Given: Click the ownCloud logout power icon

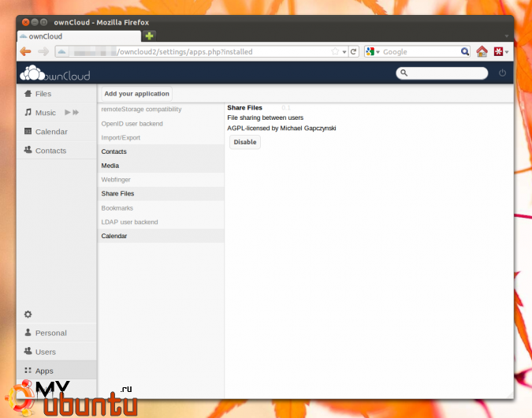Looking at the screenshot, I should (x=502, y=73).
